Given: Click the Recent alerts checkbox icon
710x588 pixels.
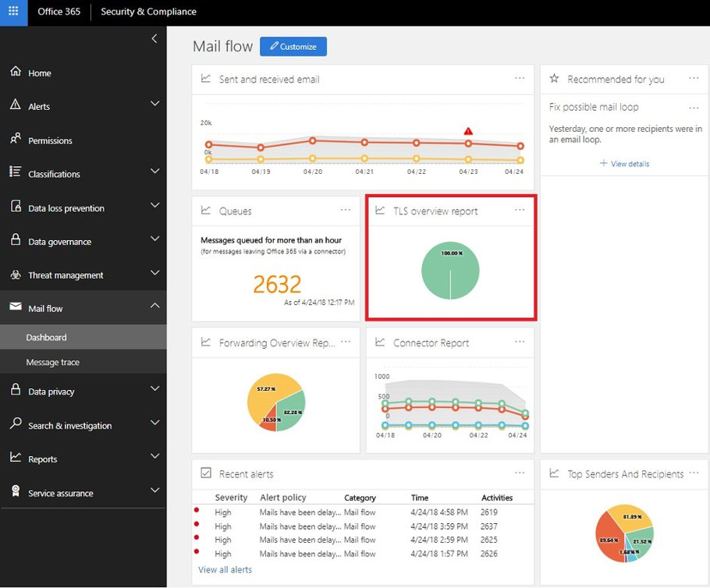Looking at the screenshot, I should [206, 473].
